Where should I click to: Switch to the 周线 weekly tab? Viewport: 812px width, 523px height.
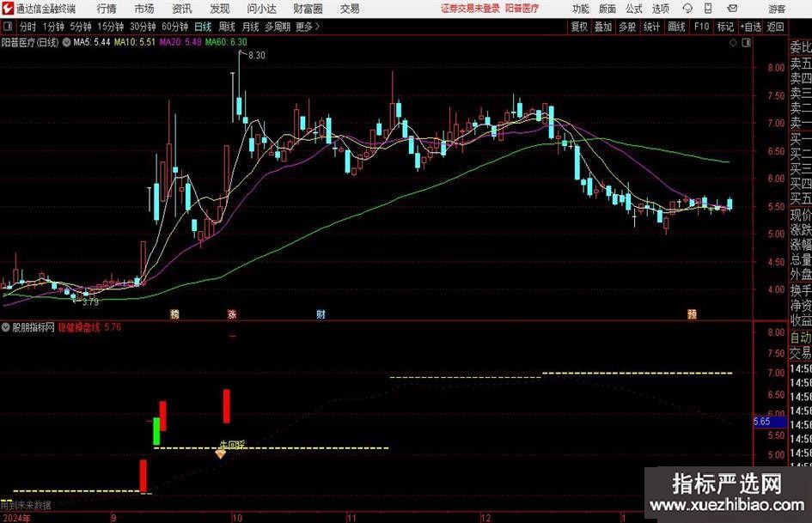pyautogui.click(x=227, y=27)
